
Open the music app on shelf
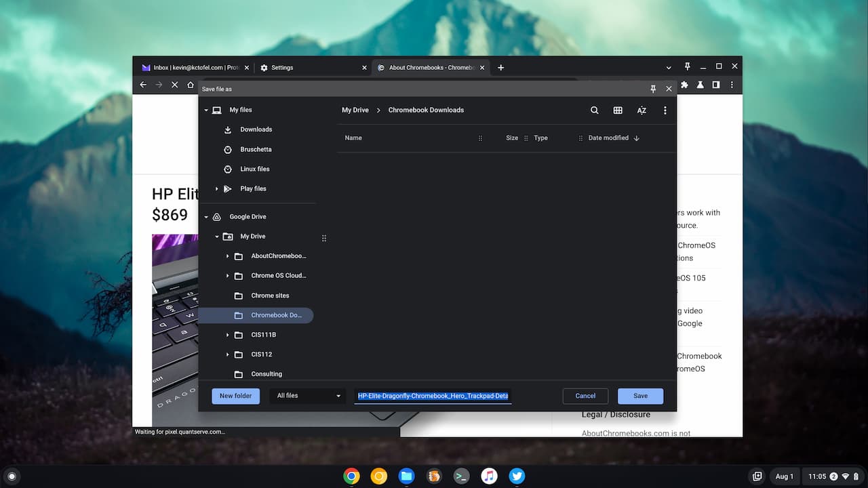point(489,476)
